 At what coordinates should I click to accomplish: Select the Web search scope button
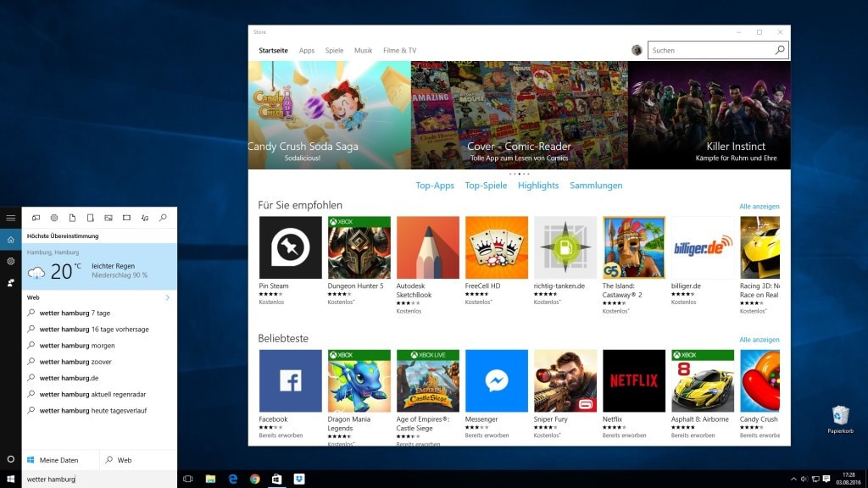point(138,460)
